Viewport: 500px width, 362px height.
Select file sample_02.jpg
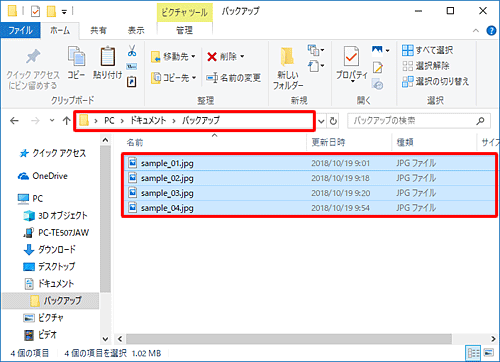[x=309, y=178]
